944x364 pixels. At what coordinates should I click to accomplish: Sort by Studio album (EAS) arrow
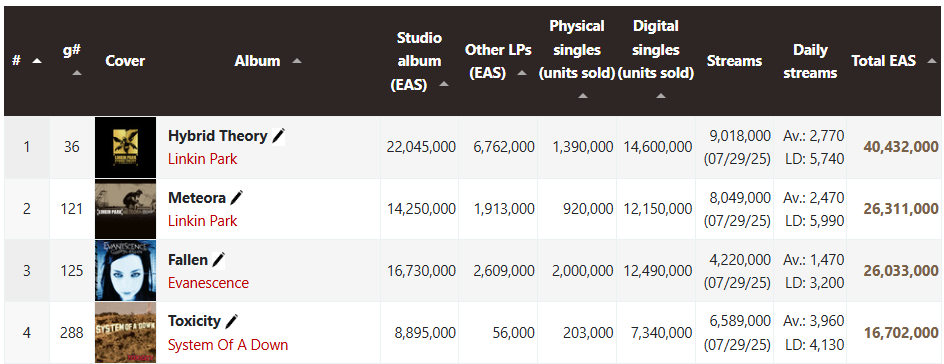tap(444, 85)
